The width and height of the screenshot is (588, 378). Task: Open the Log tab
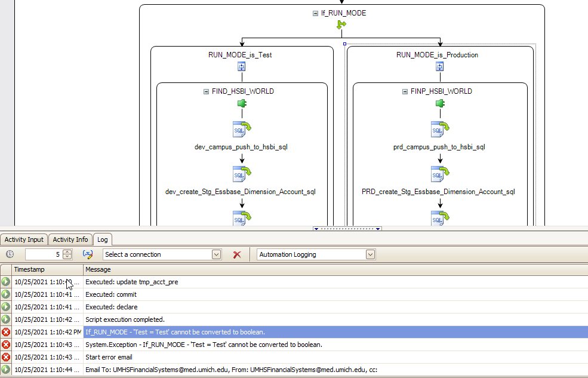click(x=102, y=239)
